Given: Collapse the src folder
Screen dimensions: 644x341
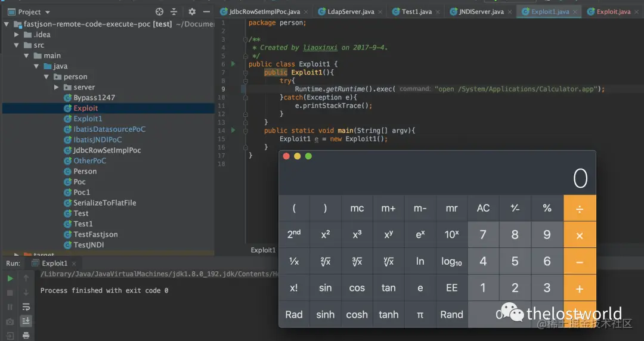Looking at the screenshot, I should coord(17,45).
